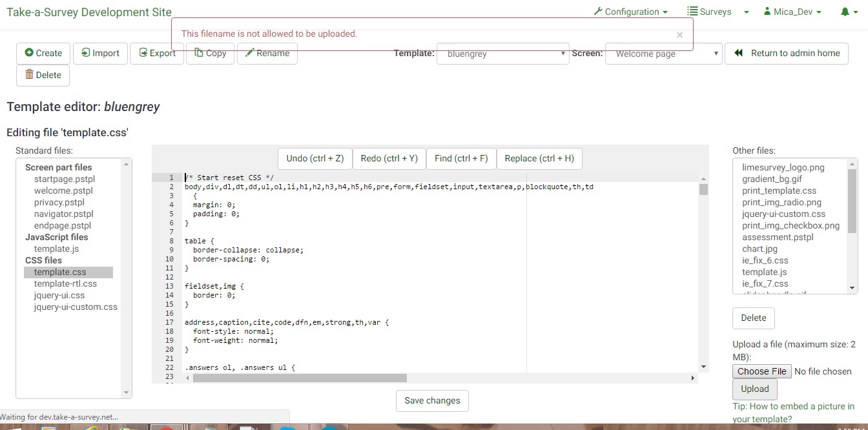Select chart.jpg in Other files list

pos(759,249)
